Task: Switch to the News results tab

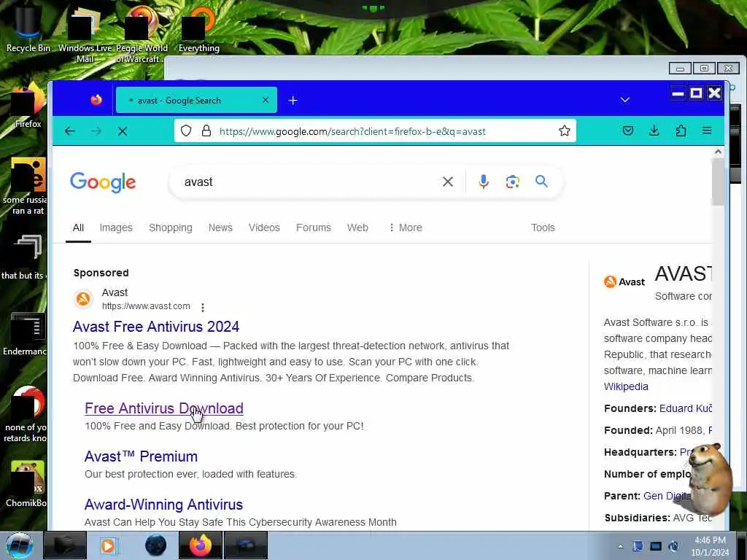Action: pyautogui.click(x=220, y=227)
